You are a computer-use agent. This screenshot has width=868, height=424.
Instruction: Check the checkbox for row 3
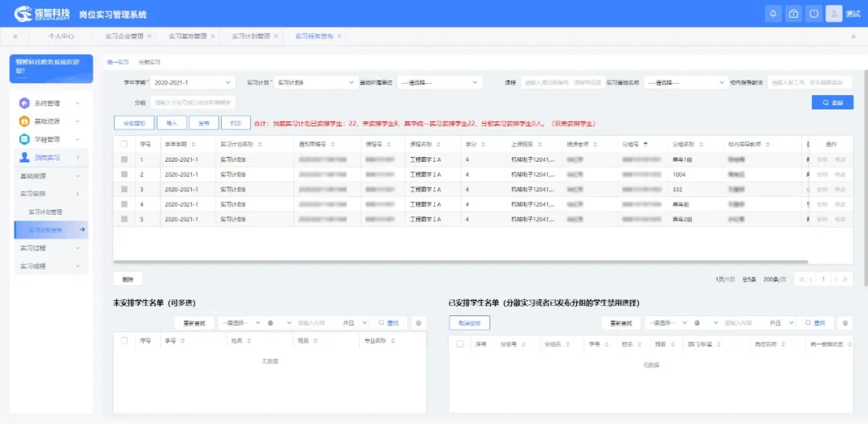[124, 189]
